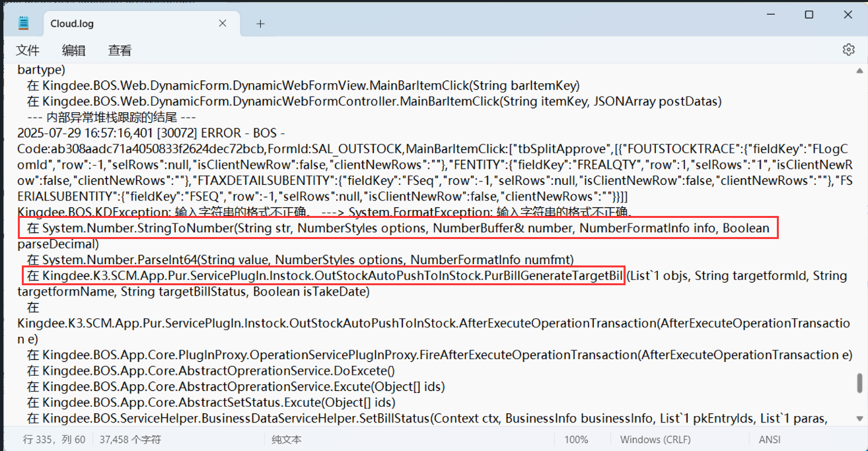Open the 文件 menu
The height and width of the screenshot is (451, 868).
(x=28, y=50)
